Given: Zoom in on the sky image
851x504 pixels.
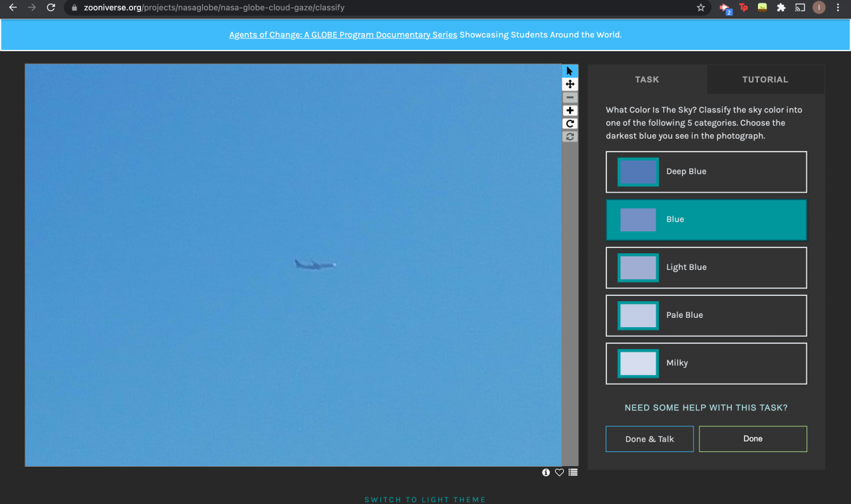Looking at the screenshot, I should pyautogui.click(x=570, y=110).
